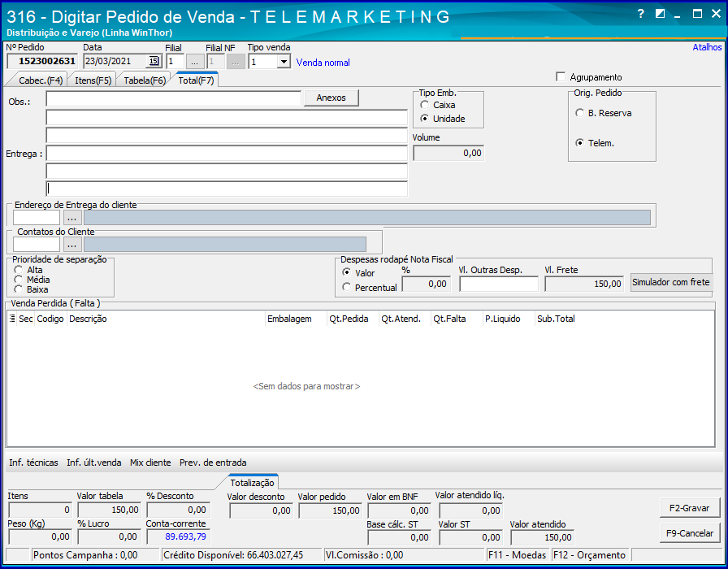Open Filial lookup ellipsis button
The height and width of the screenshot is (569, 728).
(195, 62)
